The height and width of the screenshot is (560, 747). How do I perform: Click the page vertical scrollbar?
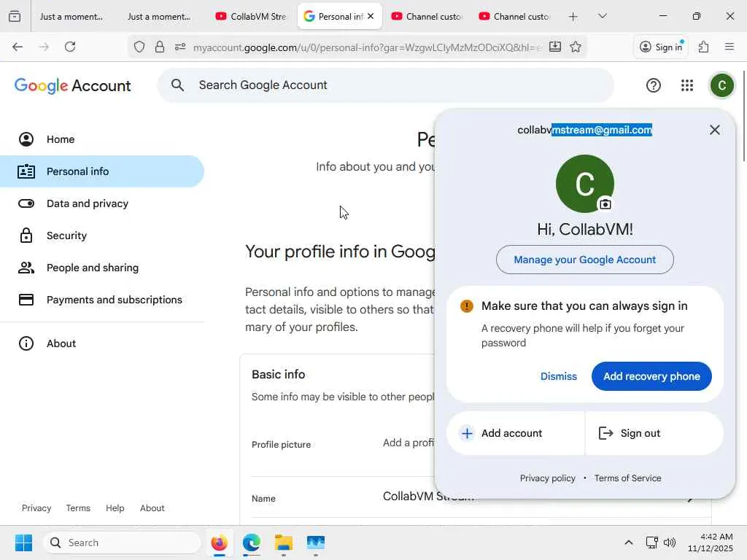point(743,116)
